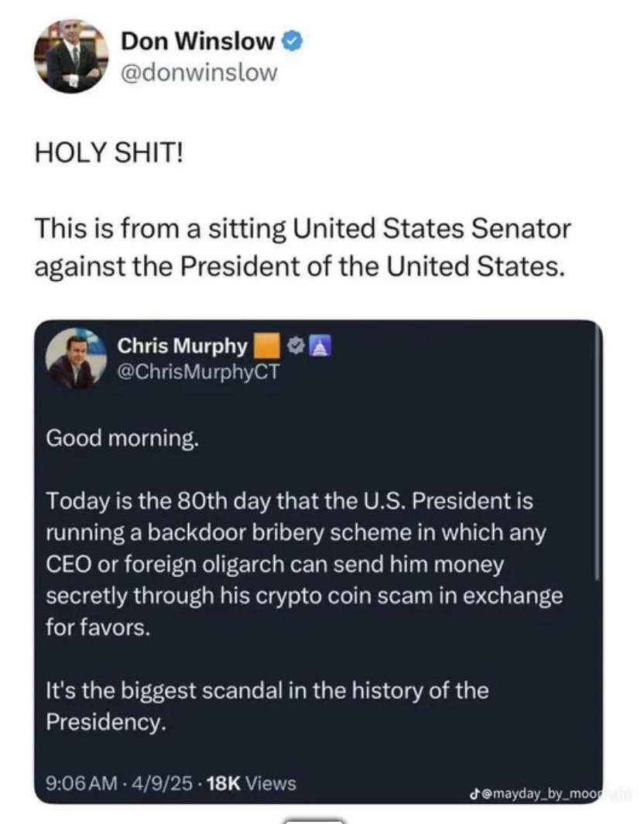Click the TikTok logo watermark

(472, 792)
